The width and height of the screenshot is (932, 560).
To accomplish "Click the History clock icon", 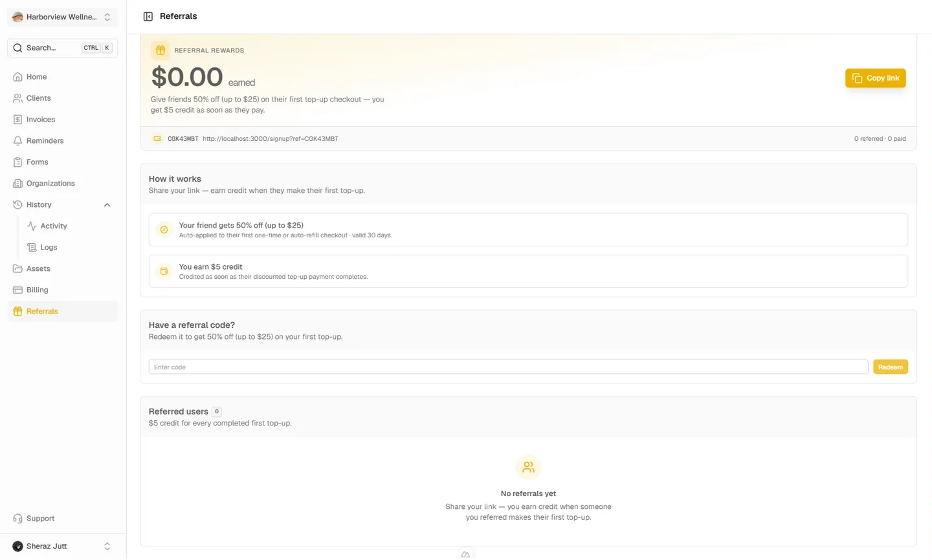I will point(17,205).
